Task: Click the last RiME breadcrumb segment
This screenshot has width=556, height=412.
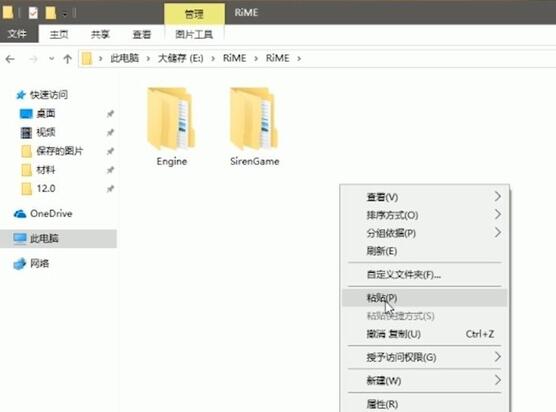Action: point(278,59)
